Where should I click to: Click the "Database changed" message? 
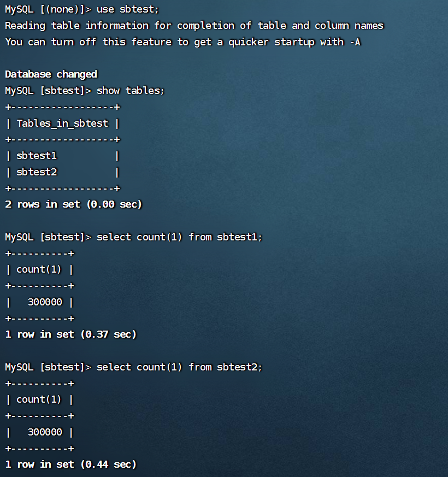[51, 74]
